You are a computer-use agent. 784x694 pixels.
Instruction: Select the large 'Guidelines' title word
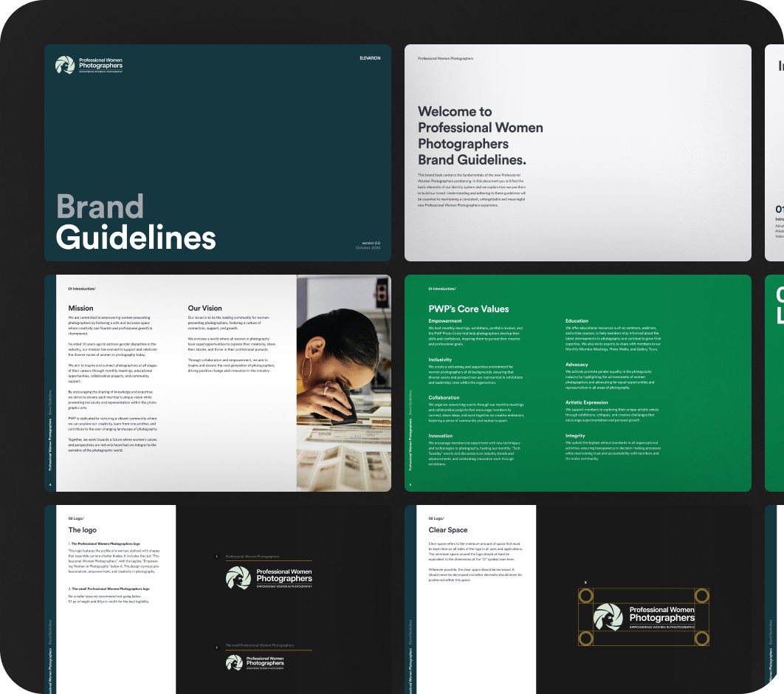(136, 238)
